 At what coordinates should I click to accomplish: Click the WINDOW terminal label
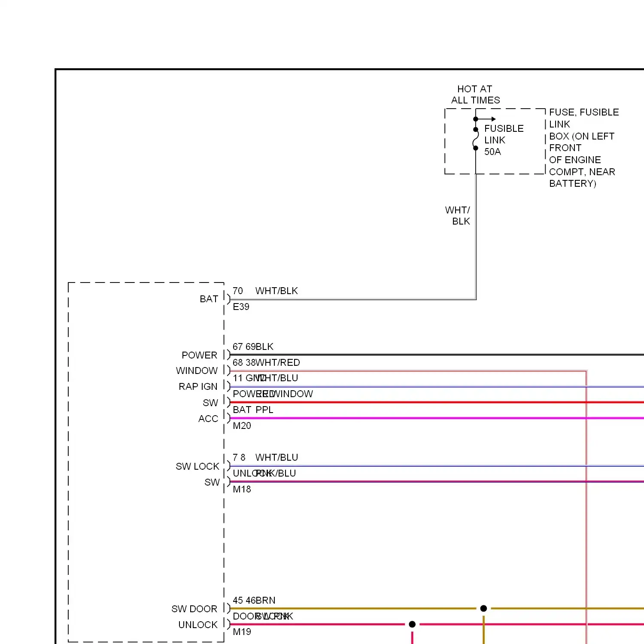click(x=197, y=371)
